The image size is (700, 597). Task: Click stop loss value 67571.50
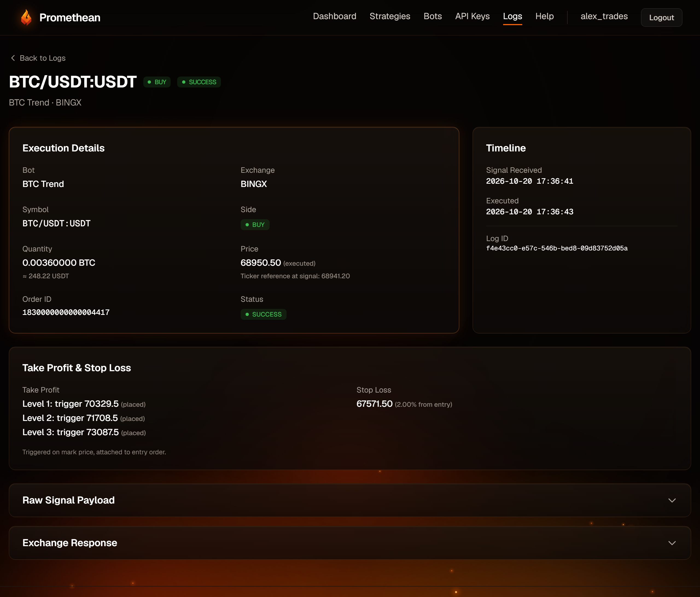[x=374, y=404]
